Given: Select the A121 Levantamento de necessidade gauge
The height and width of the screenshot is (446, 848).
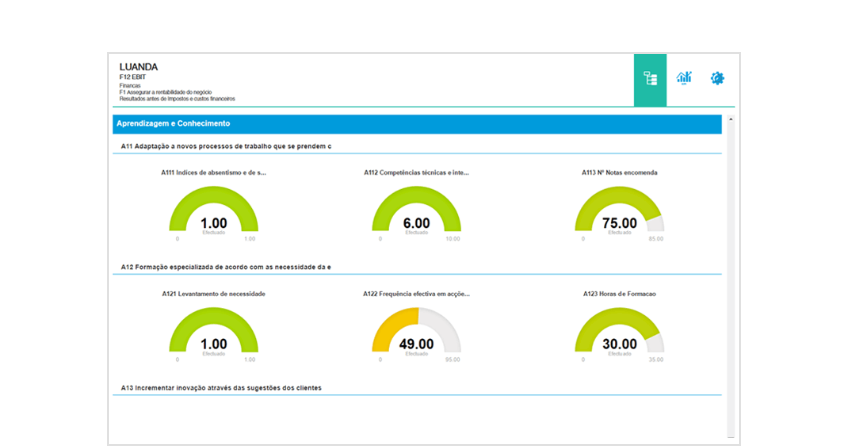Looking at the screenshot, I should pos(214,332).
